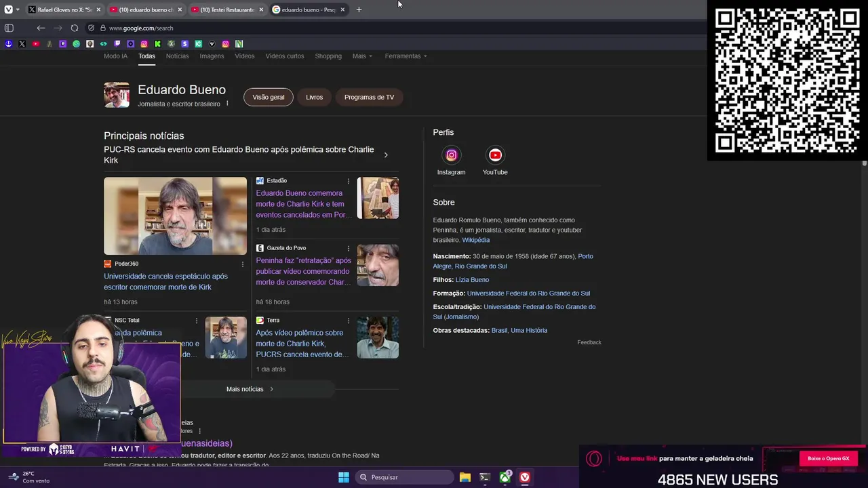This screenshot has height=488, width=868.
Task: Expand Mais notícias
Action: tap(250, 389)
